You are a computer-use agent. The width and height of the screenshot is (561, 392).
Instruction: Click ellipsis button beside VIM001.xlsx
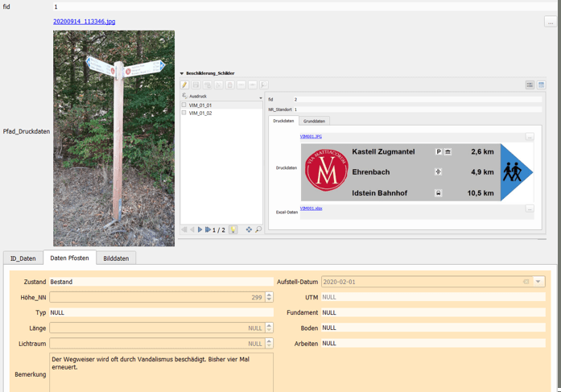coord(530,208)
